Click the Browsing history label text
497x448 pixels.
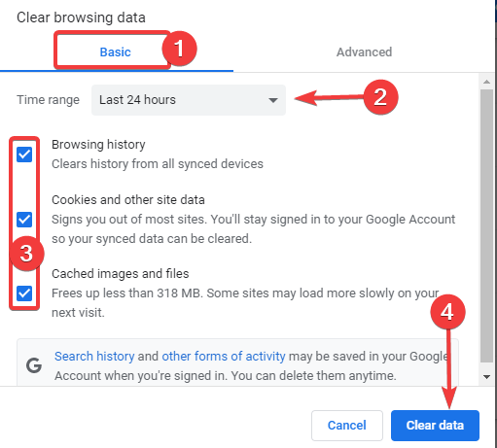point(98,145)
